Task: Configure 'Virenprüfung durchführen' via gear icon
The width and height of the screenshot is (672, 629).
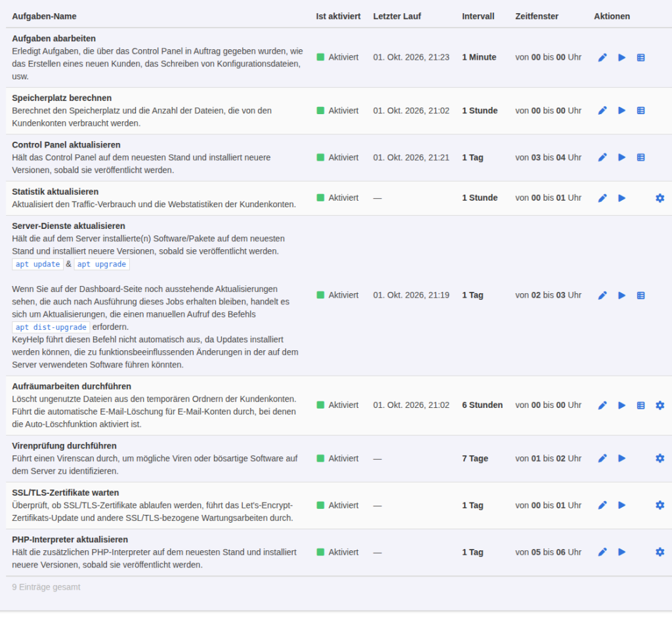Action: [660, 458]
